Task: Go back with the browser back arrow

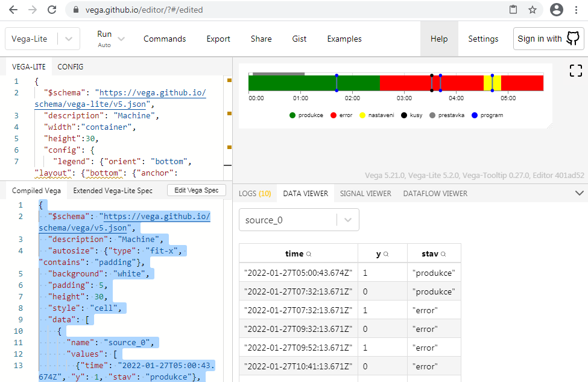Action: (x=13, y=10)
